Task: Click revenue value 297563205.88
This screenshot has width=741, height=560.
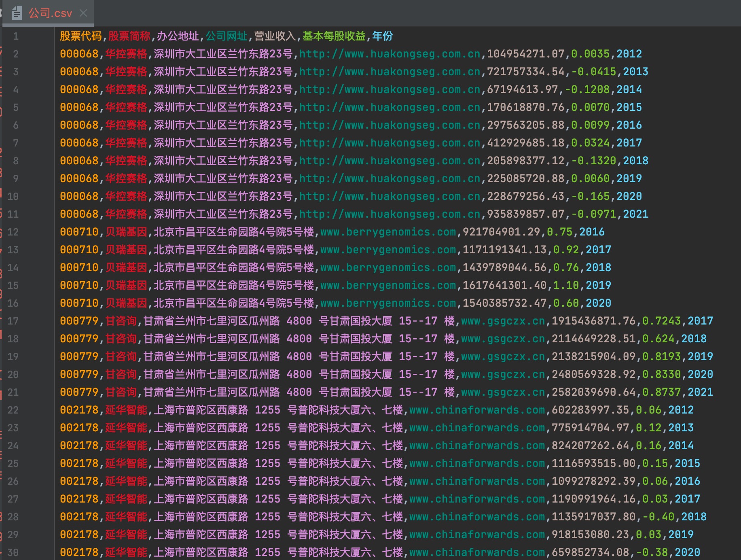Action: (x=526, y=125)
